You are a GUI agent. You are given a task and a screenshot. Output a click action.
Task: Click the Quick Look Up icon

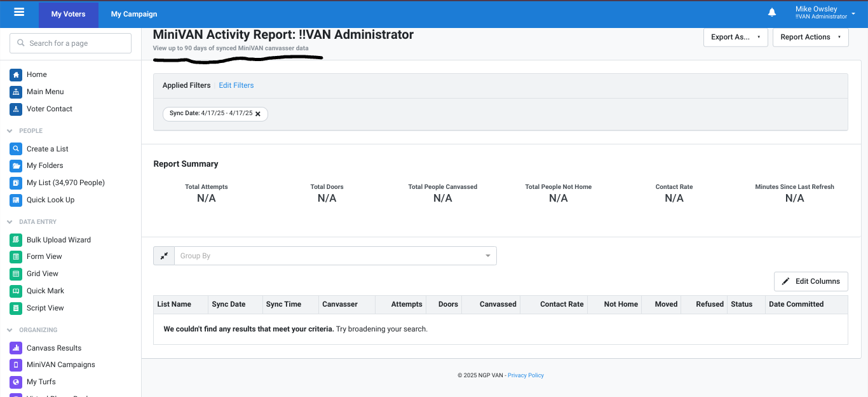(16, 200)
